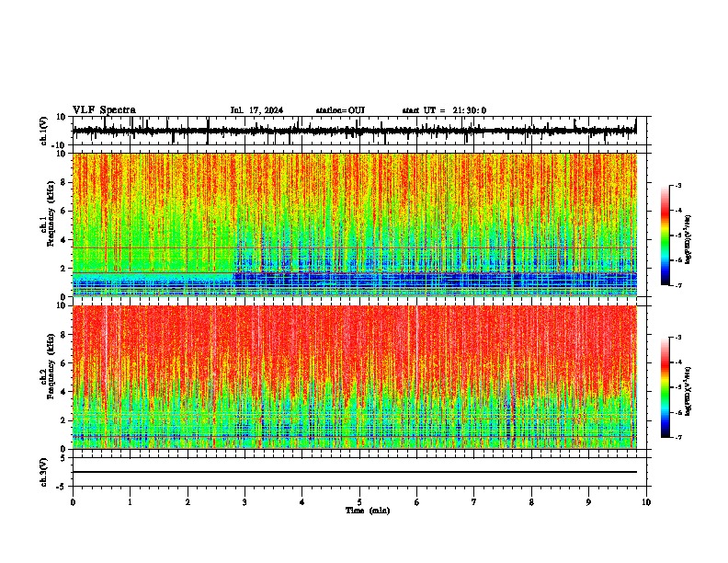Click the "Time (min)" x-axis label
Screen dimensions: 728x563
368,511
